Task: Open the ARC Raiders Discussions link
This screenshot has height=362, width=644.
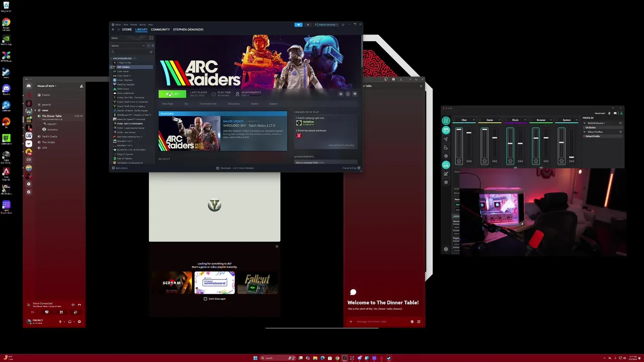Action: click(234, 104)
